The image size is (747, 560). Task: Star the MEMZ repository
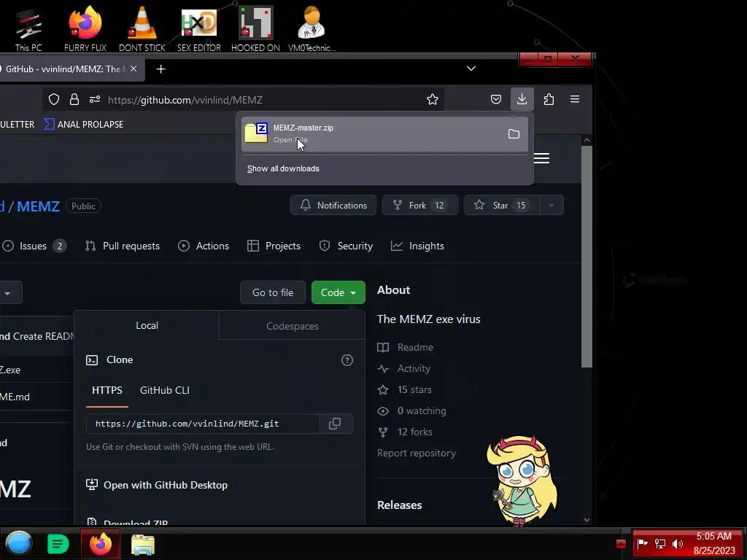coord(501,205)
